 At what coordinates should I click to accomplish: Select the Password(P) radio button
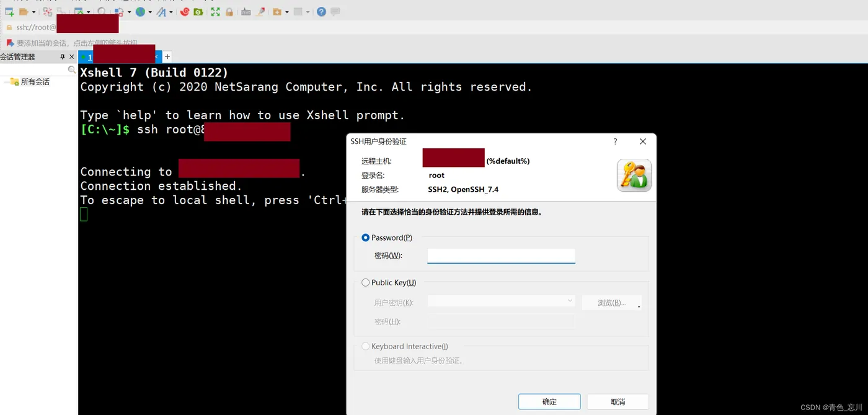(x=365, y=238)
